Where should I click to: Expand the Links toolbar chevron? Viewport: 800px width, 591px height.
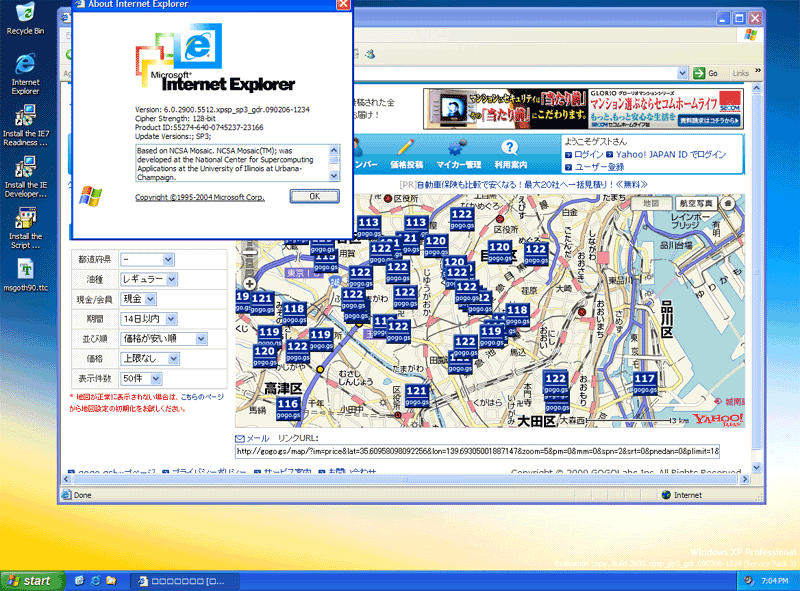(758, 71)
